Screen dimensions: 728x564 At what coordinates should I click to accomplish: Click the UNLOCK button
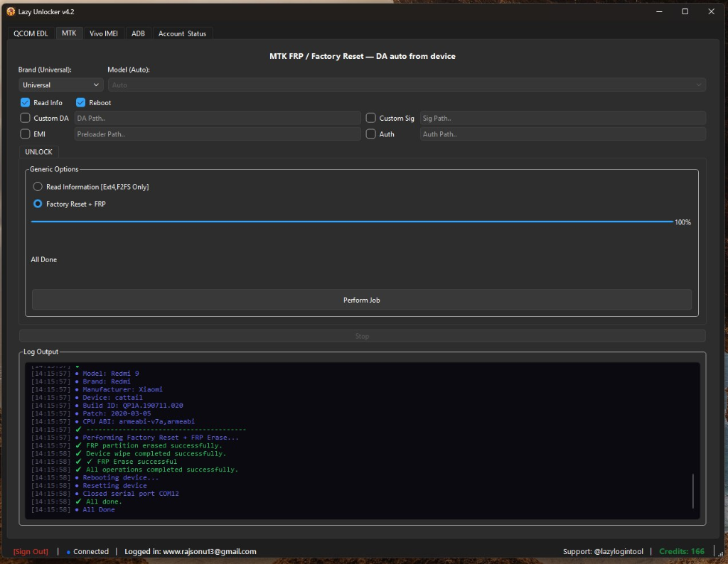pyautogui.click(x=38, y=151)
